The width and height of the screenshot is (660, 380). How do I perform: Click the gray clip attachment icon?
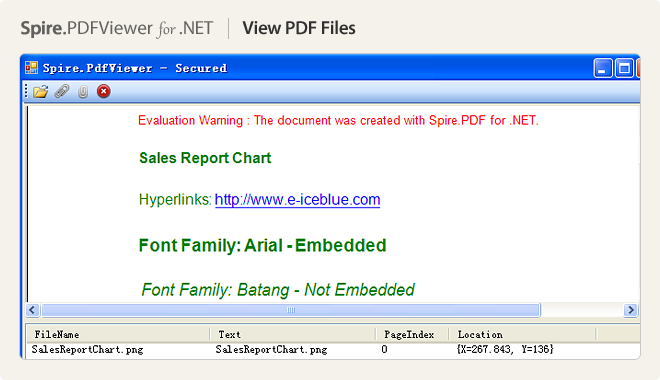(x=83, y=92)
